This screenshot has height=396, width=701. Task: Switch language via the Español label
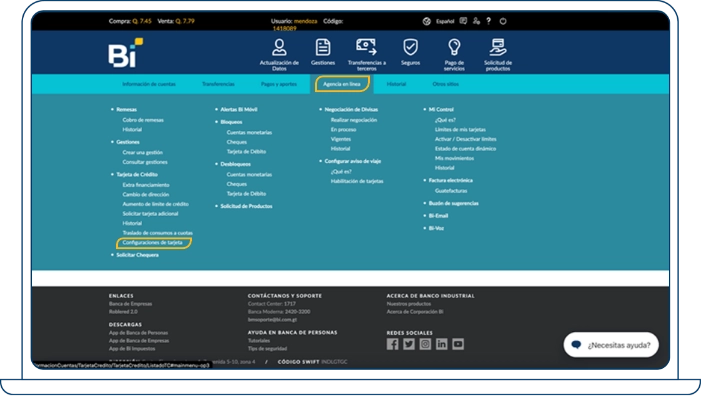pos(445,21)
